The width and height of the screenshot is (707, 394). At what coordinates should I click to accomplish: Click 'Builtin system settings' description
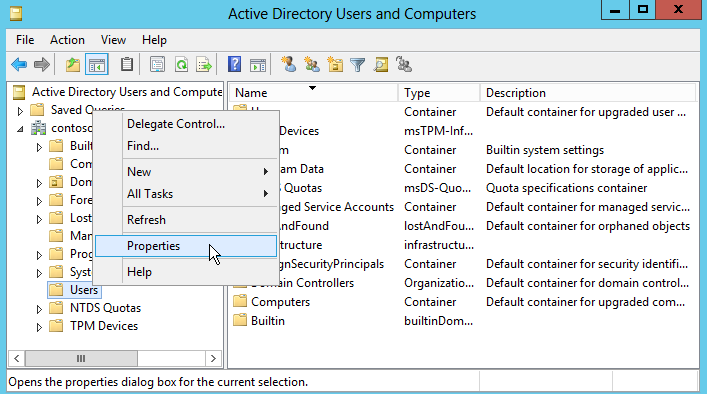545,150
